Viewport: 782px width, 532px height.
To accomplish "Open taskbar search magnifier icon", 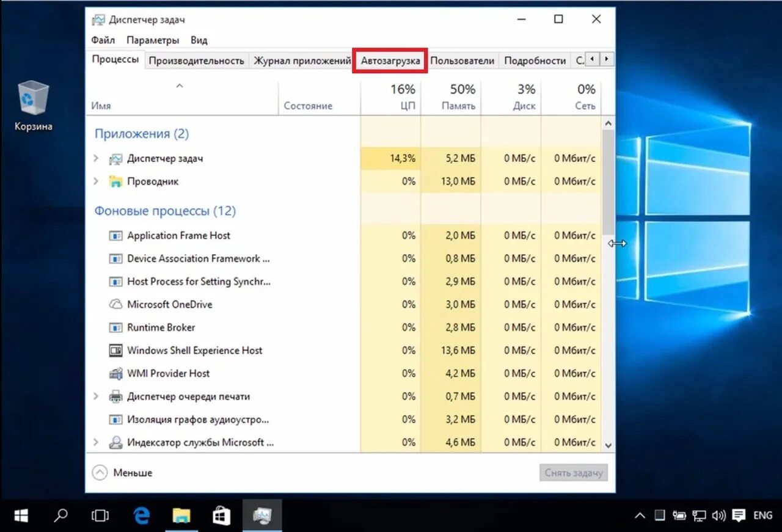I will click(60, 516).
